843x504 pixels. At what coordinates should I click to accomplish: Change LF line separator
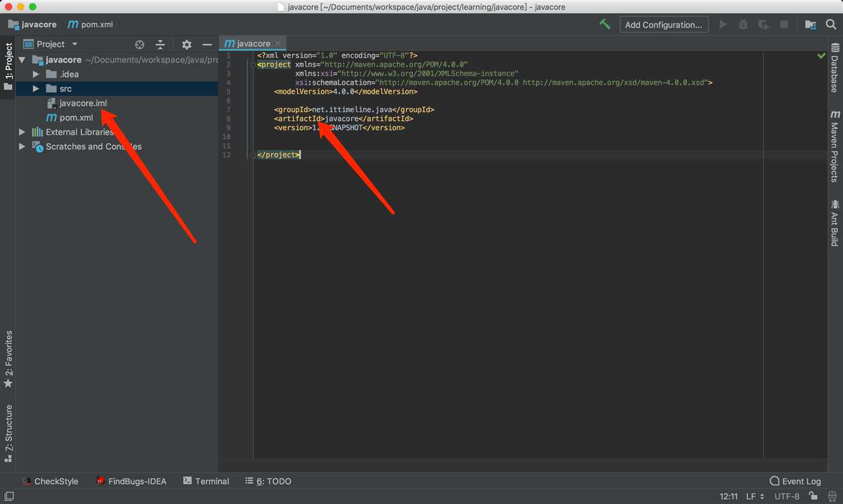[756, 497]
